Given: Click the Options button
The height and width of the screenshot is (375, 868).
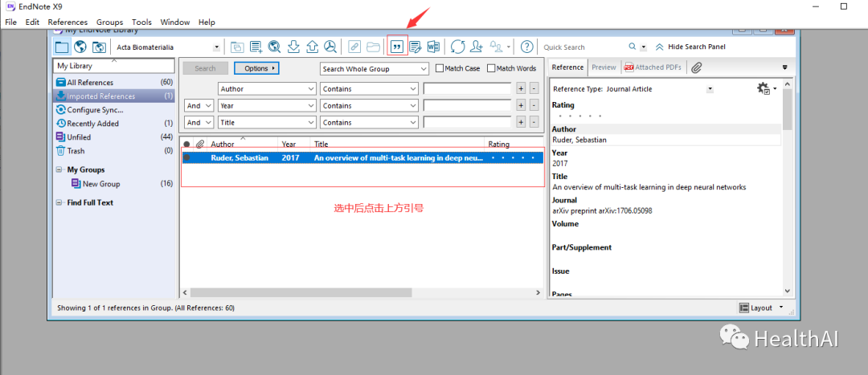Looking at the screenshot, I should (256, 68).
